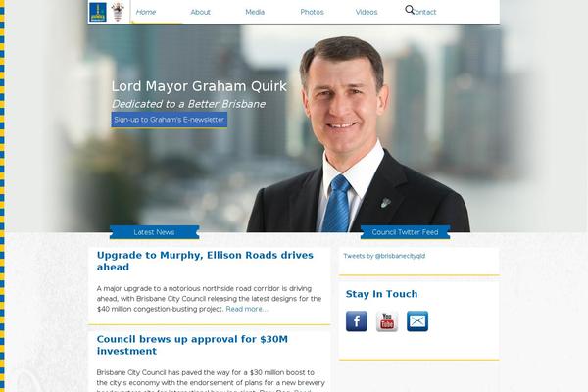
Task: Open the Facebook icon under Stay In Touch
Action: click(357, 321)
